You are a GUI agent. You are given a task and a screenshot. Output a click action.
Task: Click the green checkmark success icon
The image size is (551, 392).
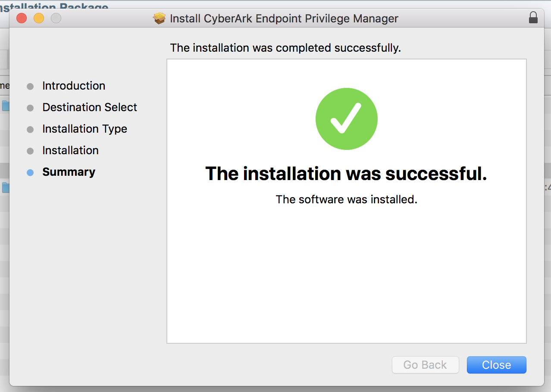tap(346, 118)
